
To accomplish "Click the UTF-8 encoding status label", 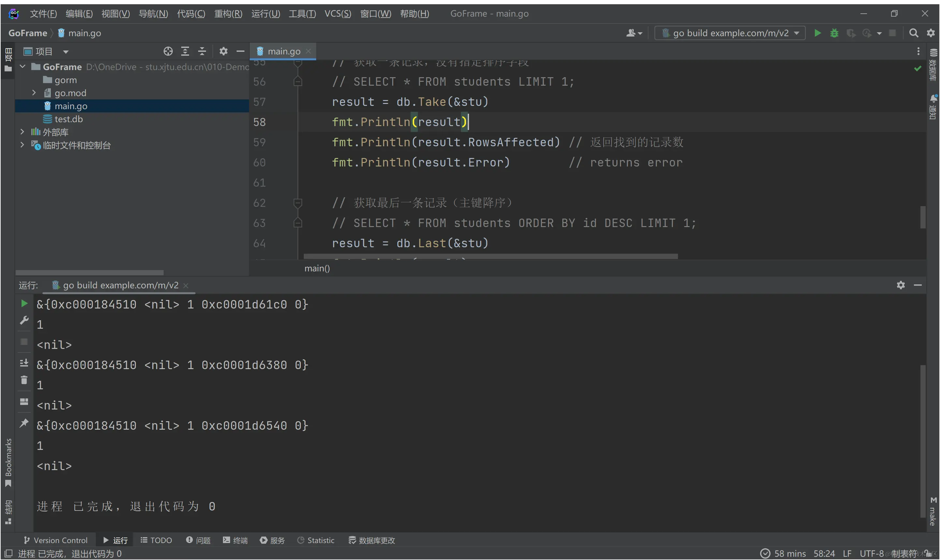I will click(x=872, y=553).
